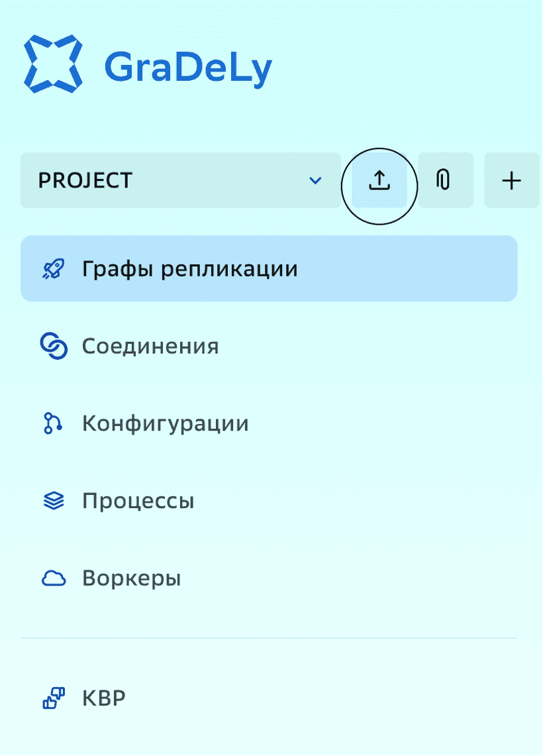
Task: Select the chain-link icon for Соединения
Action: click(x=53, y=345)
